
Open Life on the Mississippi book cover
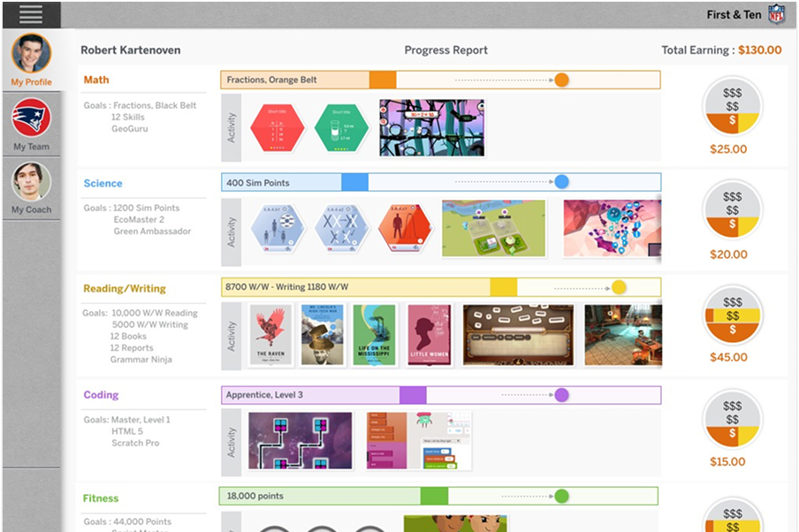pyautogui.click(x=374, y=335)
